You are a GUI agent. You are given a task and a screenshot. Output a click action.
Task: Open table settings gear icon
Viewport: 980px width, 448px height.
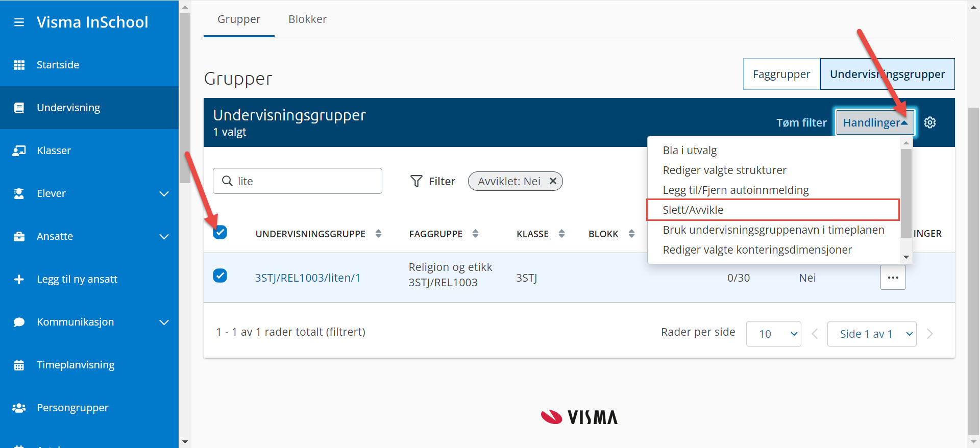point(930,122)
